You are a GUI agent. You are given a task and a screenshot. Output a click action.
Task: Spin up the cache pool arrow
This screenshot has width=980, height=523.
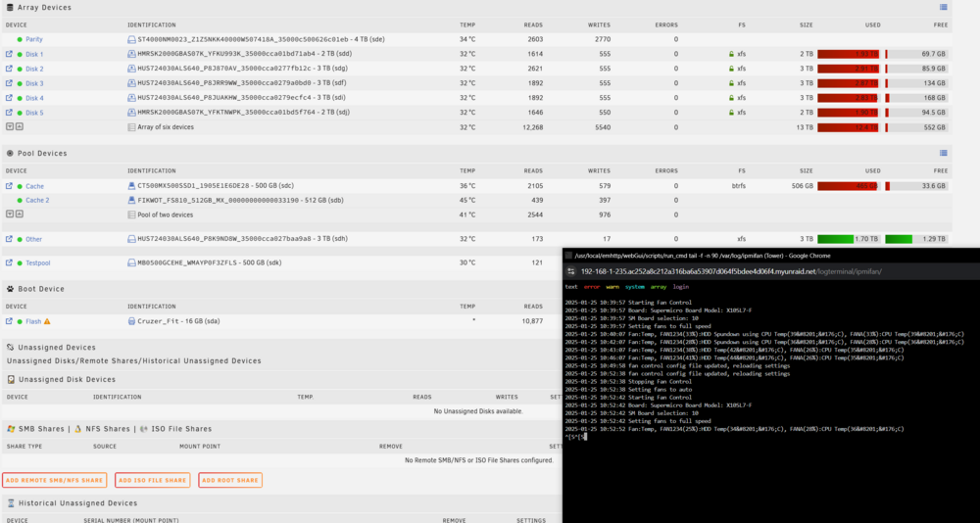[19, 214]
